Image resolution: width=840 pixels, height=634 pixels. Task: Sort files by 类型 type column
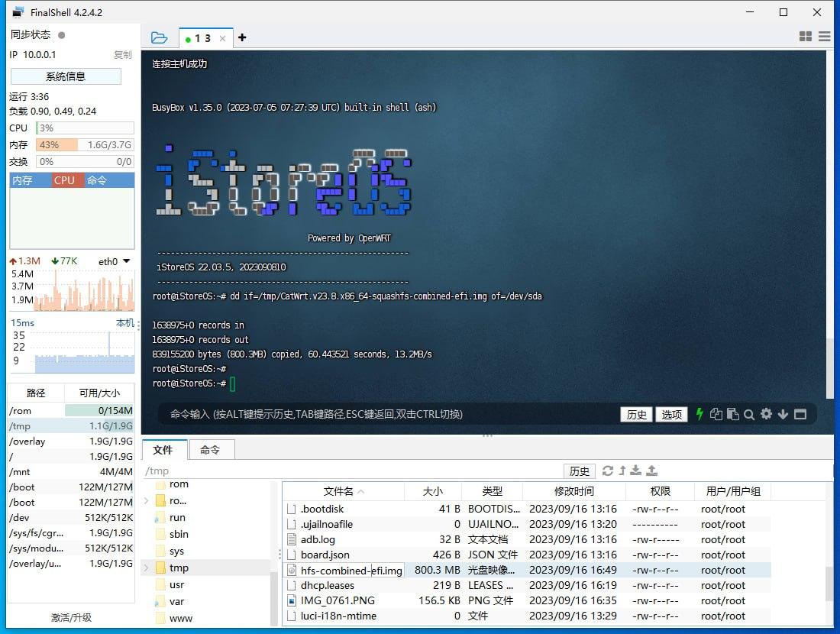[x=492, y=491]
